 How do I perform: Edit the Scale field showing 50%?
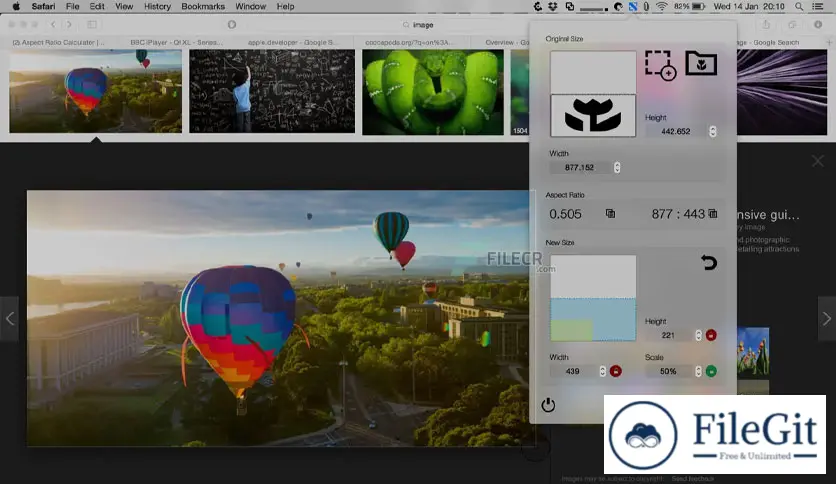(x=669, y=371)
